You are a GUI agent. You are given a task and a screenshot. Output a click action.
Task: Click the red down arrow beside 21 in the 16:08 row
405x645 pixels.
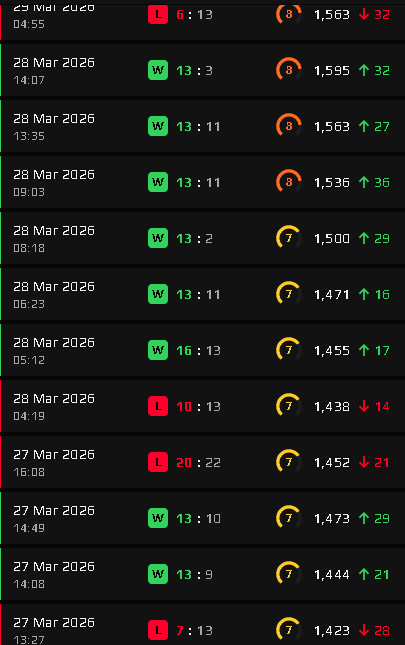coord(363,462)
